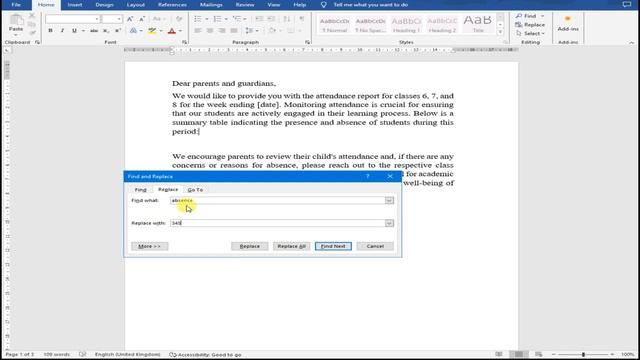Screen dimensions: 640x360
Task: Adjust the zoom slider handle
Action: [x=583, y=354]
